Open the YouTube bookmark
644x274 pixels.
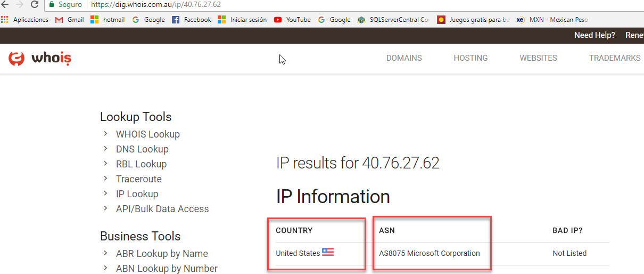[292, 20]
